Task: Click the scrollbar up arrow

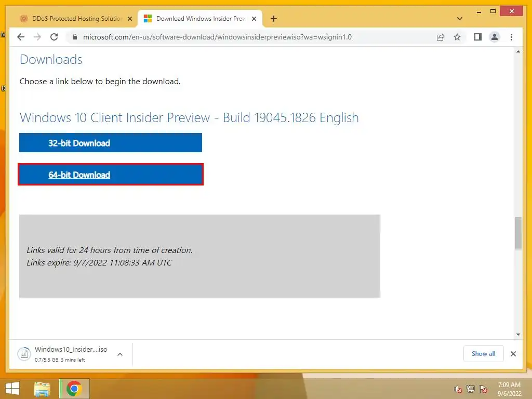Action: coord(518,51)
